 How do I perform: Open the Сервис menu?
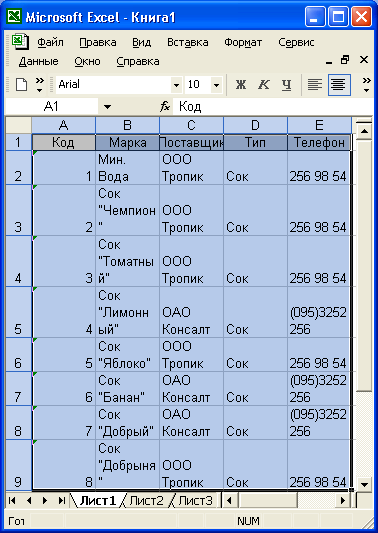pyautogui.click(x=296, y=42)
